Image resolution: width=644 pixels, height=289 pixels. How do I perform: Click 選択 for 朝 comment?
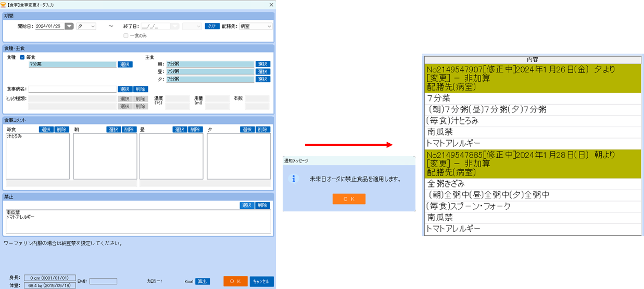click(114, 129)
